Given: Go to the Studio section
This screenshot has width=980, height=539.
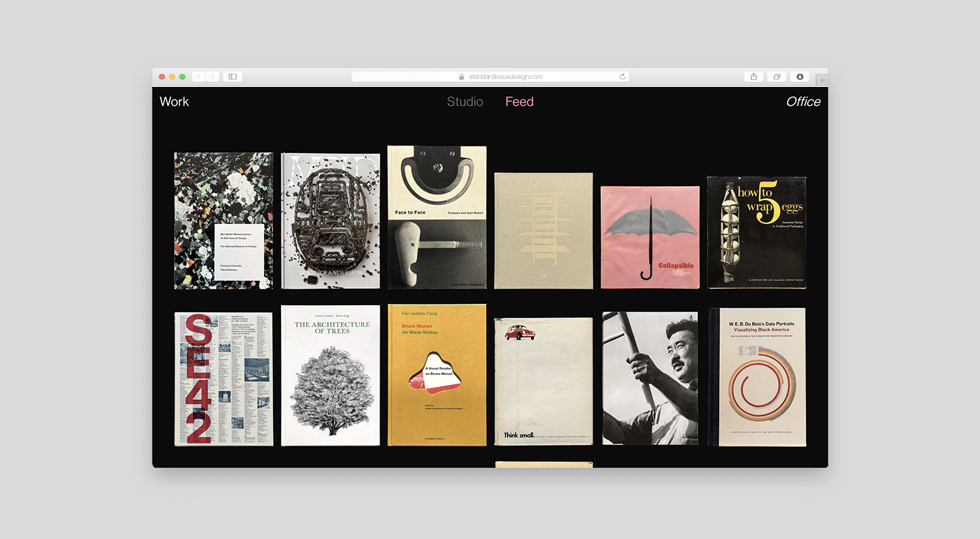Looking at the screenshot, I should click(465, 101).
